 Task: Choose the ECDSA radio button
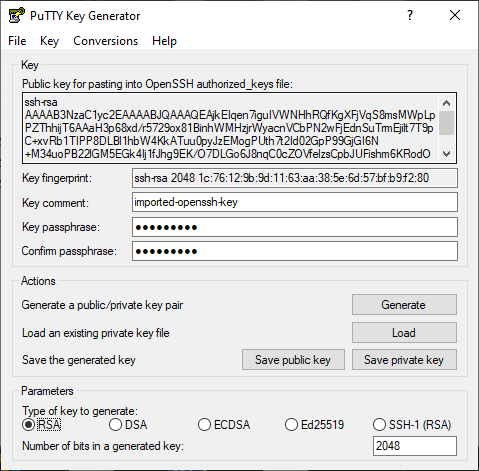click(x=204, y=425)
